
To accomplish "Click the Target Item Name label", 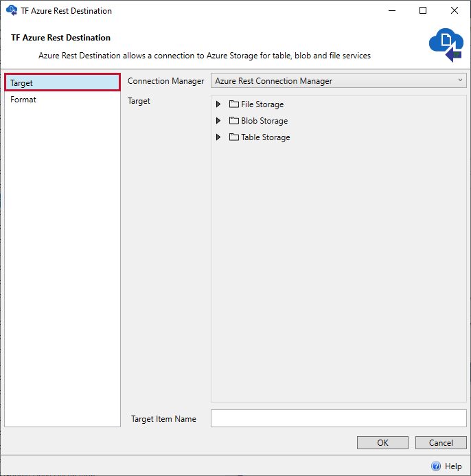I will coord(163,419).
